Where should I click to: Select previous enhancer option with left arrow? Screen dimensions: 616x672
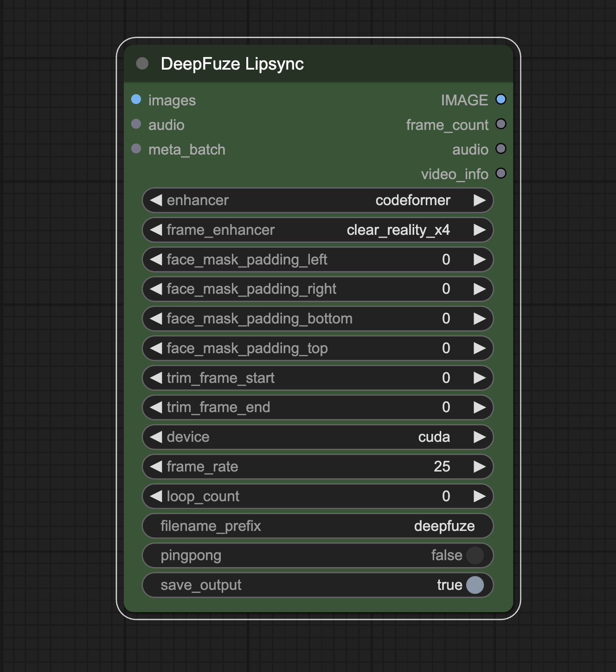(156, 200)
